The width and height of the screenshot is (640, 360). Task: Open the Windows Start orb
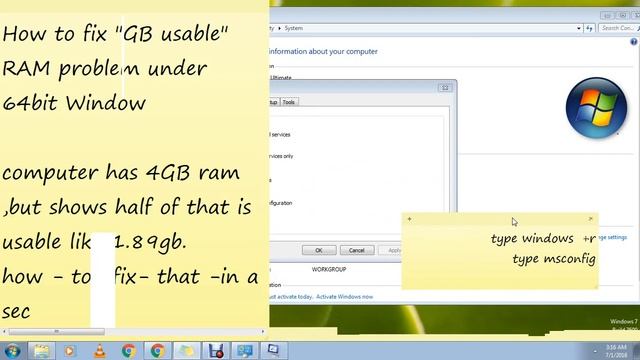tap(12, 351)
